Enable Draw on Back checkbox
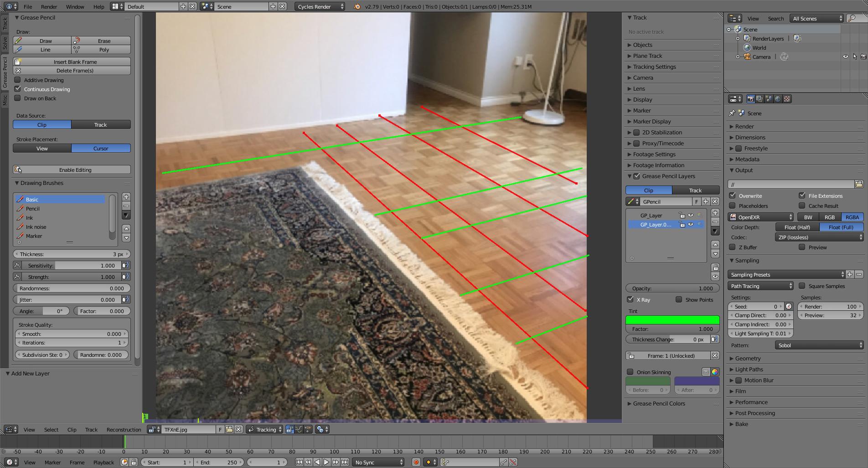This screenshot has height=468, width=868. [18, 98]
